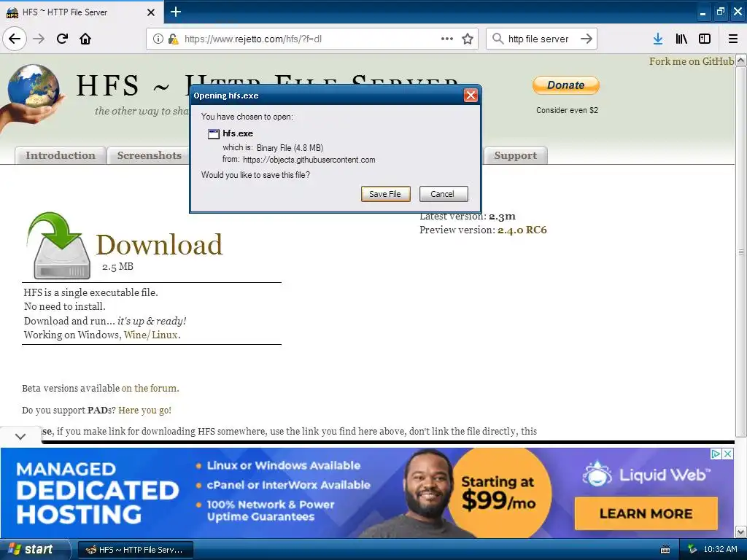This screenshot has width=747, height=560.
Task: Click the 'Starting at $99/mo' ad badge
Action: pyautogui.click(x=499, y=492)
